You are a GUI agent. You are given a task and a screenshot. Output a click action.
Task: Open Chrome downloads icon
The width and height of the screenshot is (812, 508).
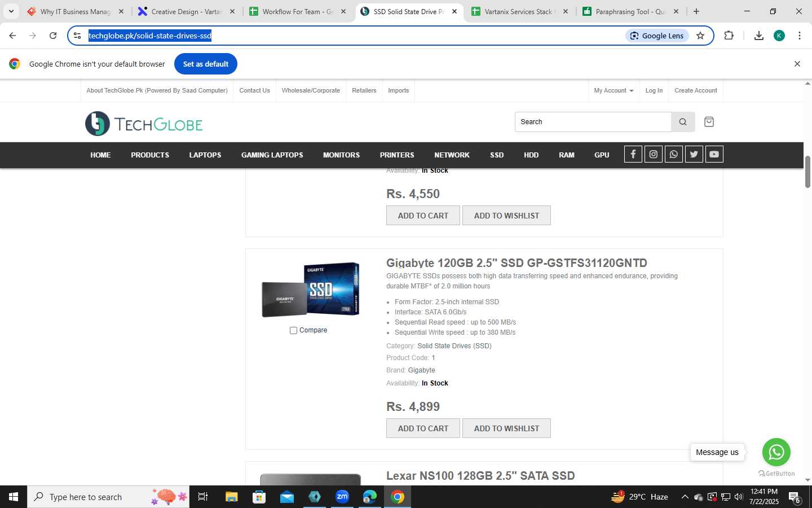[x=759, y=36]
